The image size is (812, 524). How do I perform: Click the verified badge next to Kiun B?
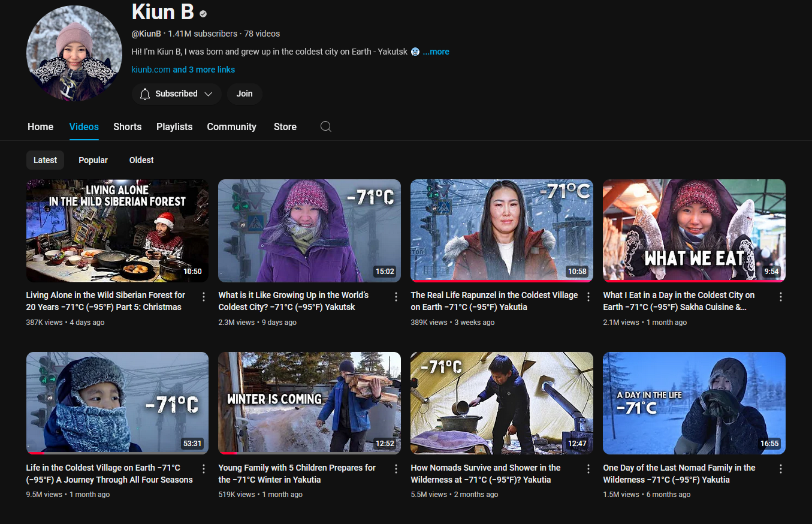click(x=203, y=13)
